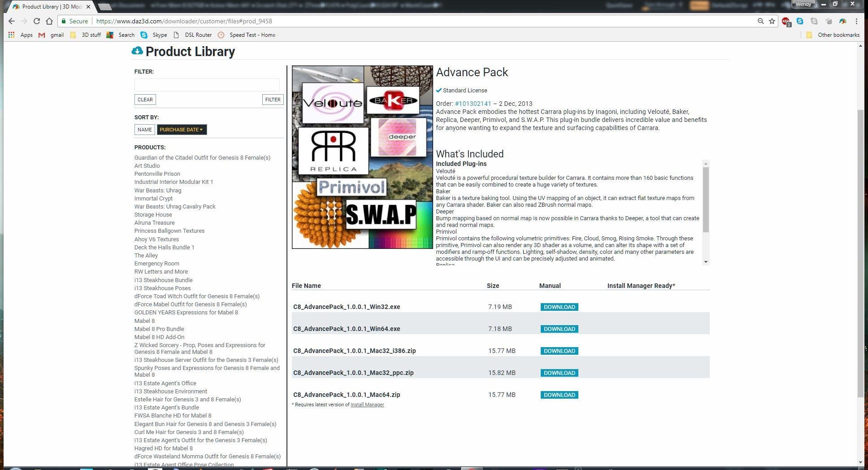This screenshot has width=868, height=470.
Task: Select i13 Estate Agent's Office
Action: 165,383
